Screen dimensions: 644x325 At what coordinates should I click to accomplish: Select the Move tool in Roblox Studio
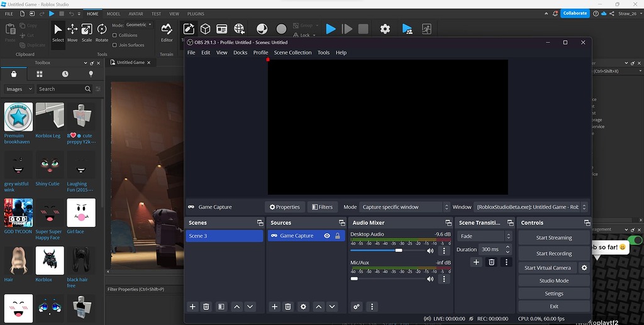[x=72, y=33]
